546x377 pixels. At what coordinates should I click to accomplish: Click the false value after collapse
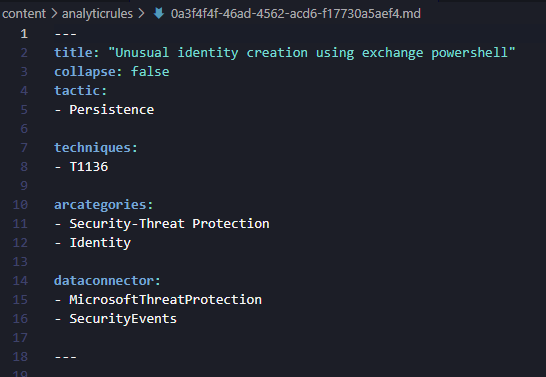click(x=150, y=71)
